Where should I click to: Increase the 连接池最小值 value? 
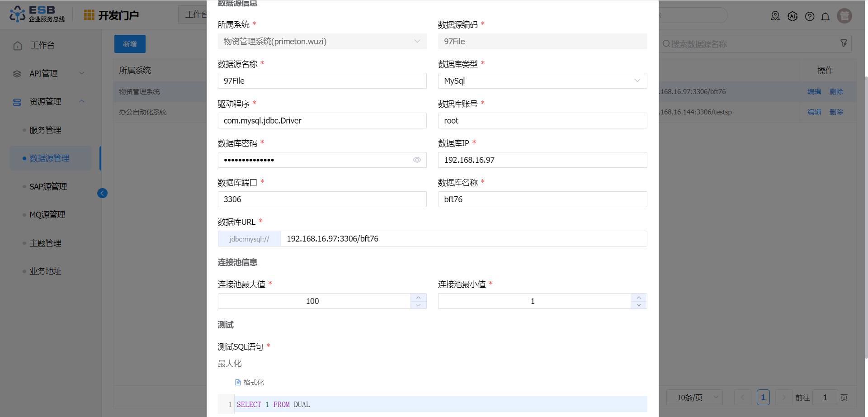[639, 297]
